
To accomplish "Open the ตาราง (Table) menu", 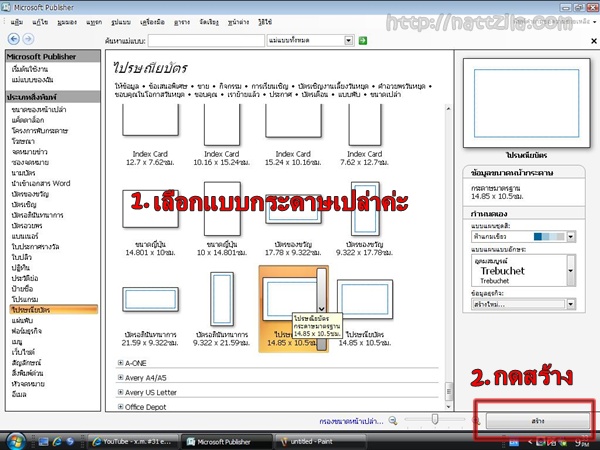I will tap(182, 22).
